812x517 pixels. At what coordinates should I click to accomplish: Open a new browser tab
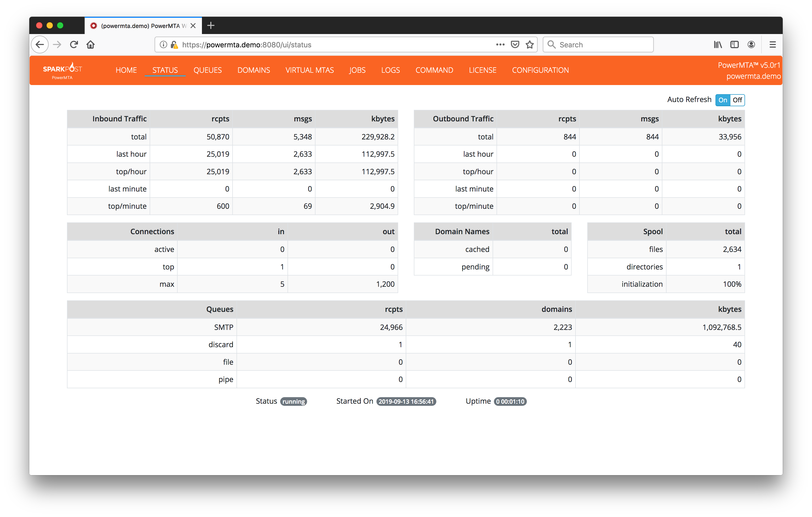click(211, 26)
